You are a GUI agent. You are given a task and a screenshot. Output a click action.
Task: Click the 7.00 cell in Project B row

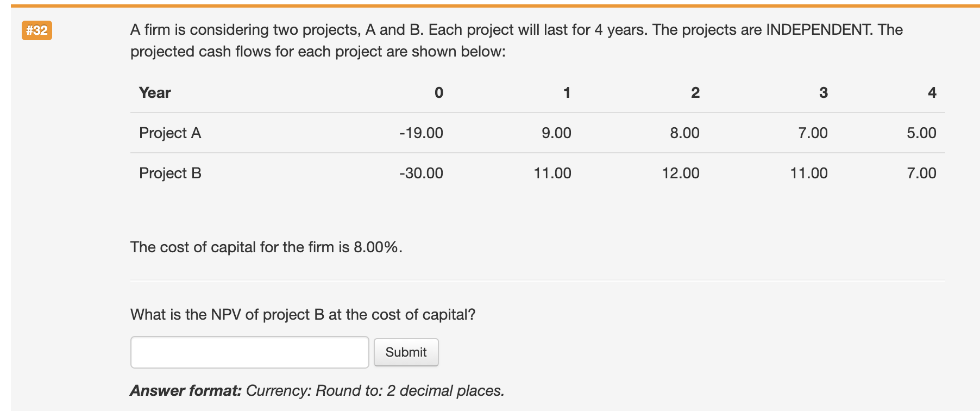pyautogui.click(x=922, y=173)
